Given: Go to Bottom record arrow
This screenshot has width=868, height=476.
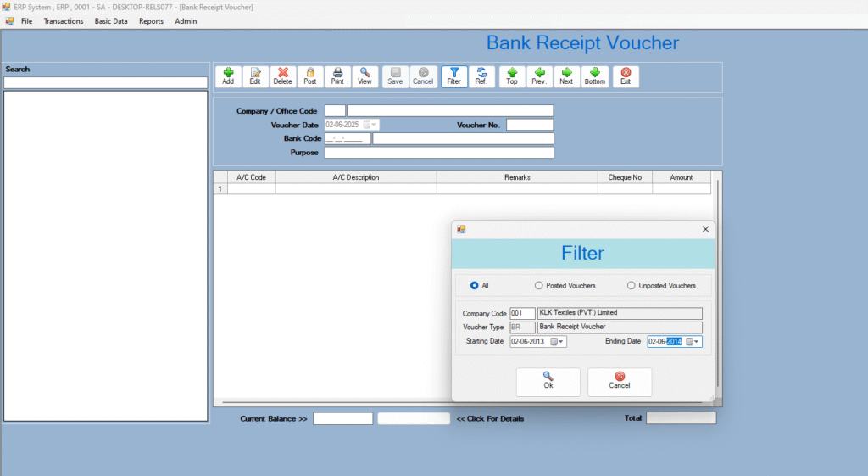Looking at the screenshot, I should (595, 76).
